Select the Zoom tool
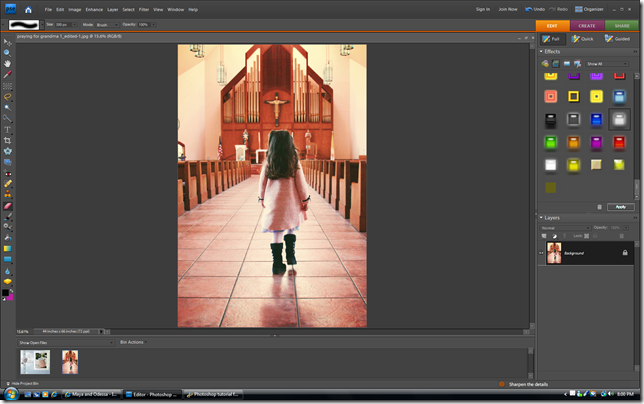The height and width of the screenshot is (404, 644). (x=7, y=53)
